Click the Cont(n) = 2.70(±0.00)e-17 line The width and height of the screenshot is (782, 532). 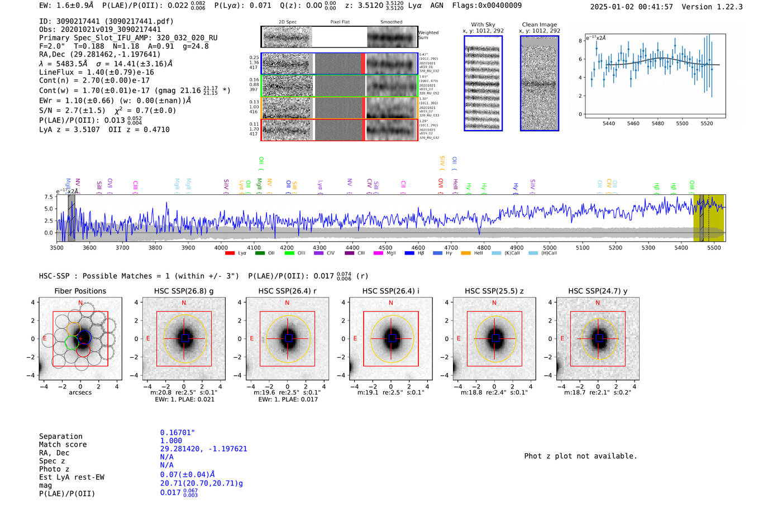click(94, 80)
